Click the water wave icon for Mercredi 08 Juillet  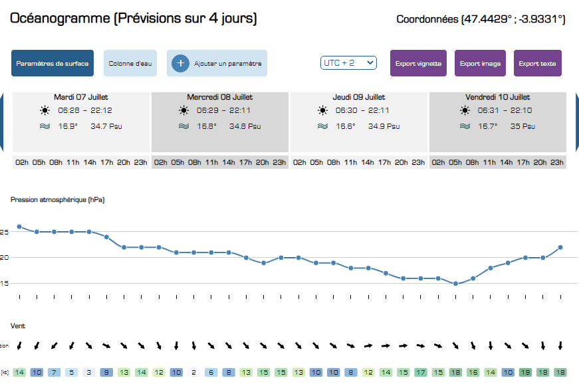point(183,126)
